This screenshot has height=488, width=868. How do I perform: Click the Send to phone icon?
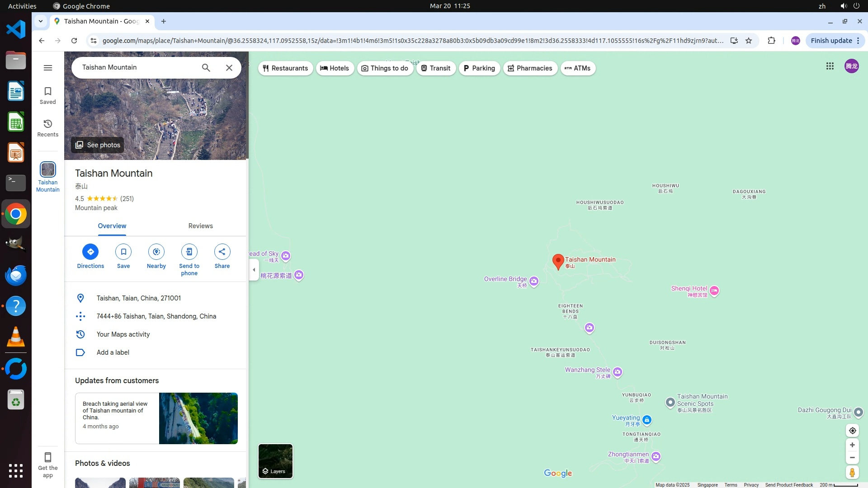coord(189,252)
